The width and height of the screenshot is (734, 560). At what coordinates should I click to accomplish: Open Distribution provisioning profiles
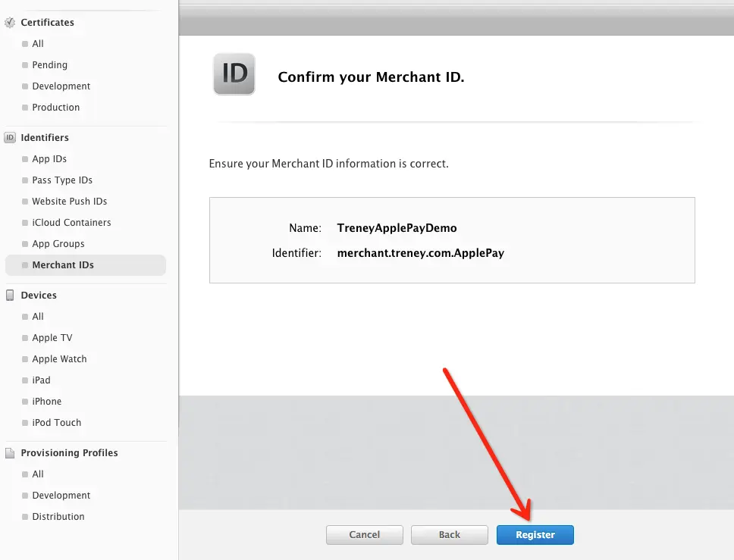(x=58, y=517)
